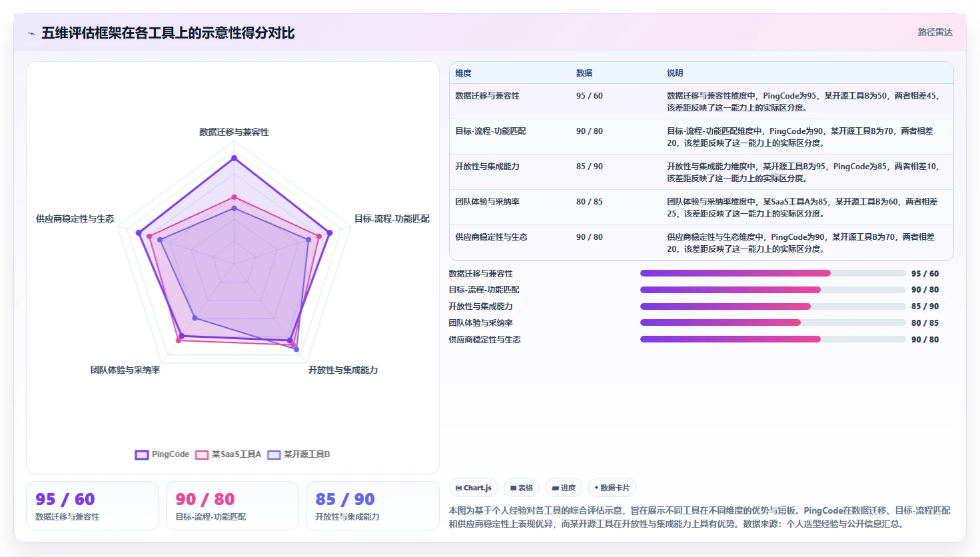Click the 85 / 90 value in the table
This screenshot has height=557, width=980.
click(x=590, y=167)
